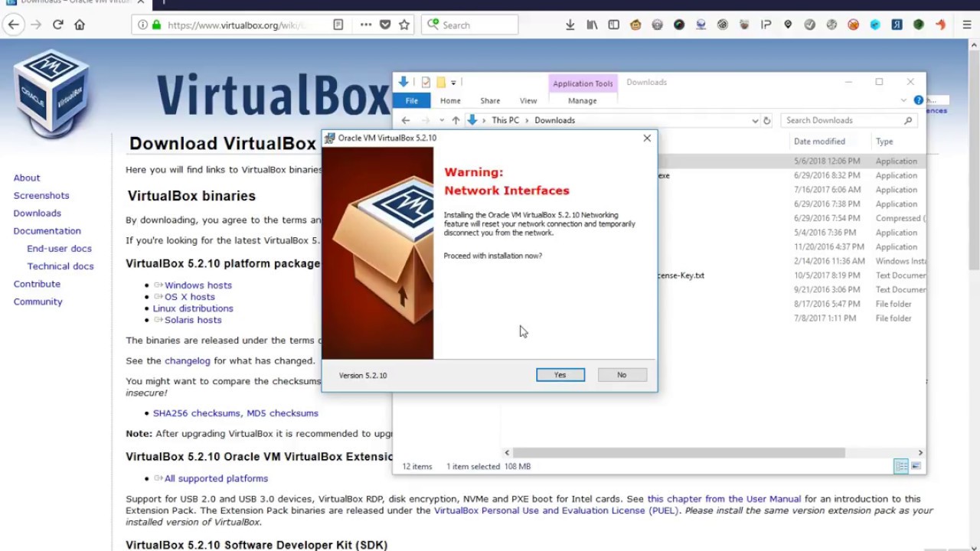Open Firefox home page icon
Image resolution: width=980 pixels, height=551 pixels.
coord(80,24)
